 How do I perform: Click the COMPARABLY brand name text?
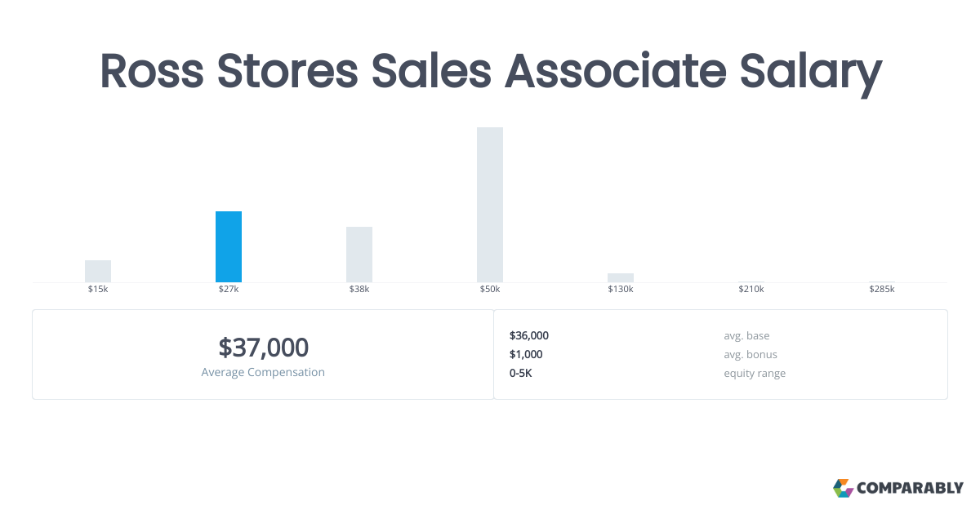pyautogui.click(x=910, y=489)
